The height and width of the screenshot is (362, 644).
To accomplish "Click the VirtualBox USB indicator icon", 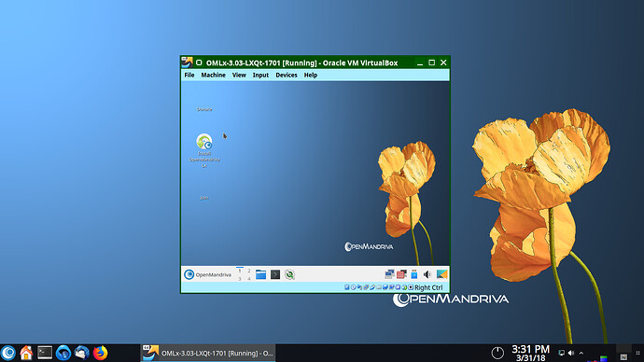I will click(x=372, y=287).
